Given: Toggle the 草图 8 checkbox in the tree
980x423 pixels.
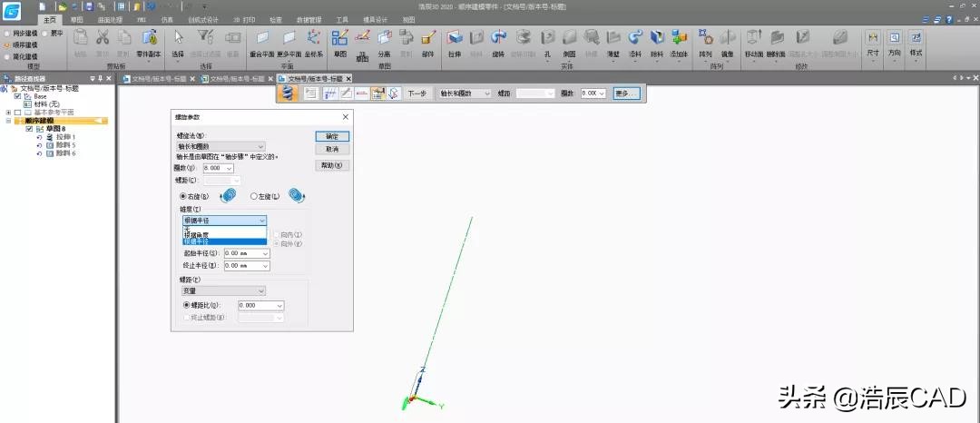Looking at the screenshot, I should point(29,129).
